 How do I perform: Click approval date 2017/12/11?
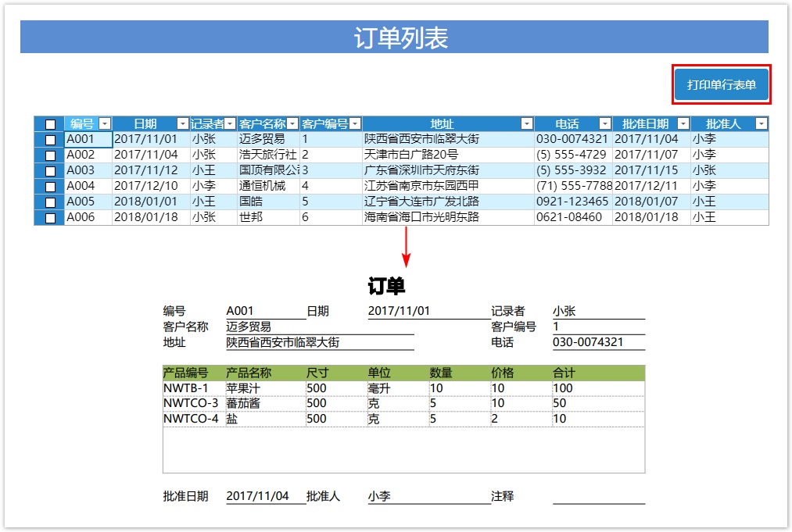tap(651, 186)
